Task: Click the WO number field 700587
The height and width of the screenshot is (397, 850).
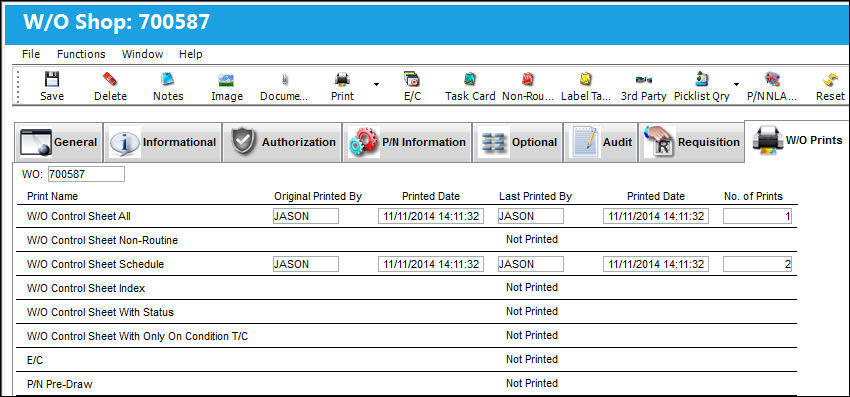Action: (x=86, y=174)
